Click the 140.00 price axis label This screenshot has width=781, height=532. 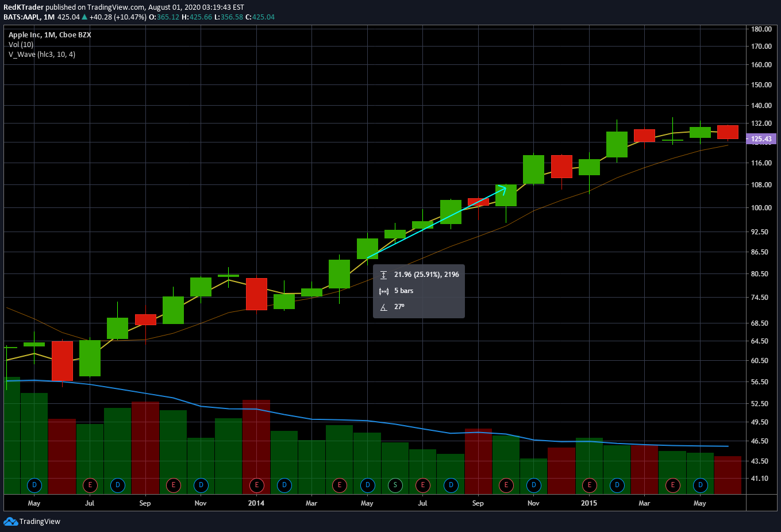(x=761, y=106)
